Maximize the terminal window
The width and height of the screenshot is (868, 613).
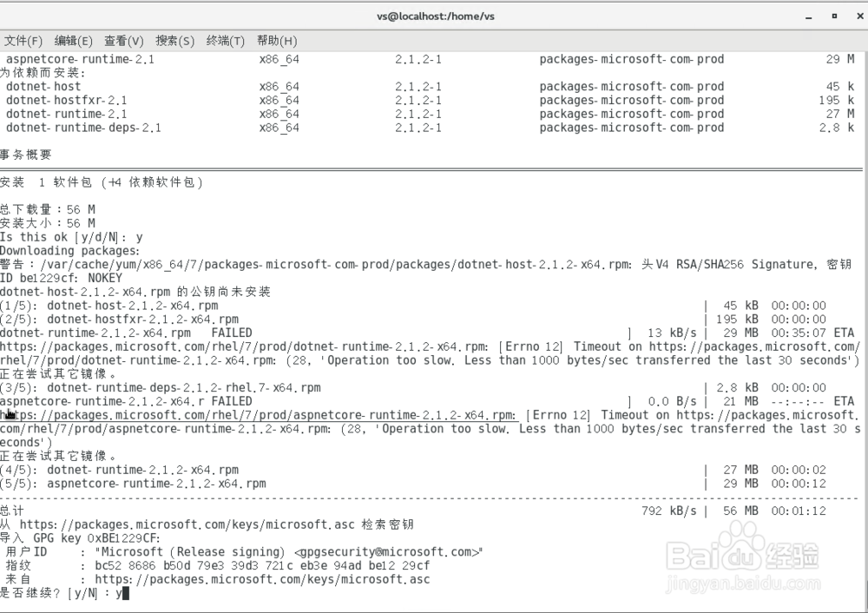pos(834,16)
